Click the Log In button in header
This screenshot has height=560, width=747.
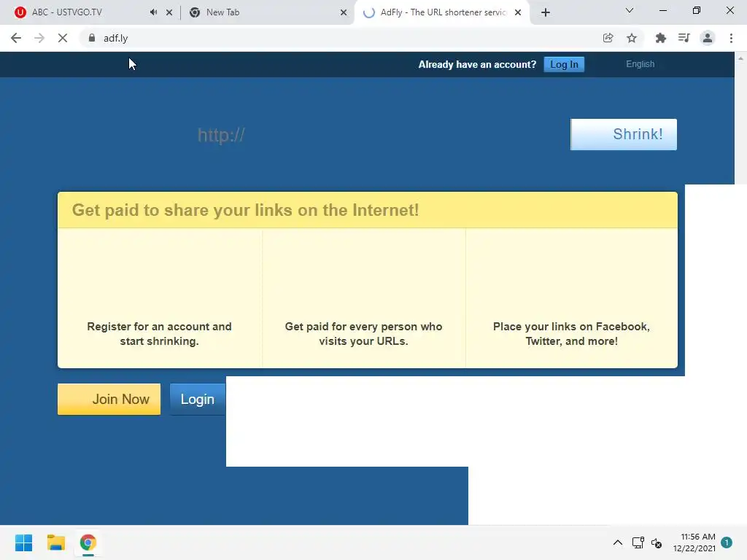pos(564,64)
